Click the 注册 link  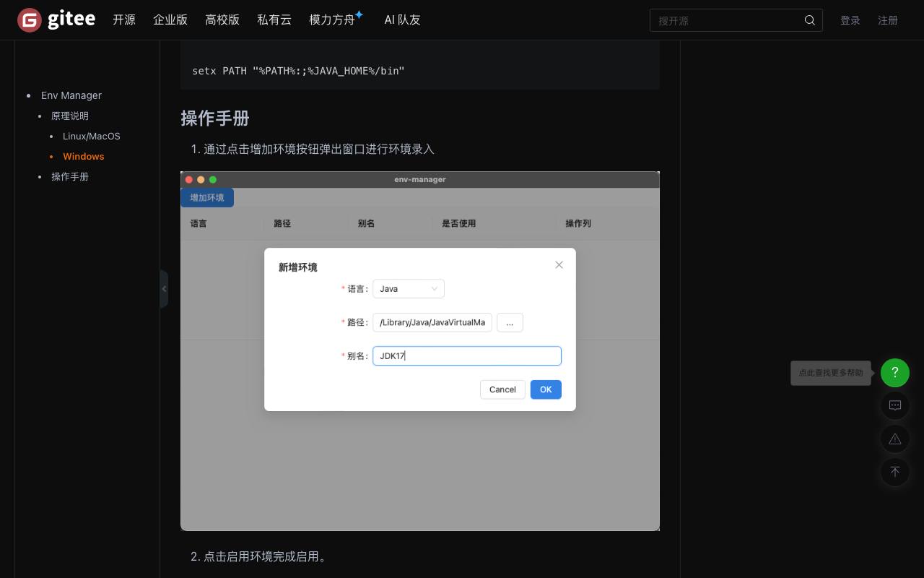pos(888,20)
